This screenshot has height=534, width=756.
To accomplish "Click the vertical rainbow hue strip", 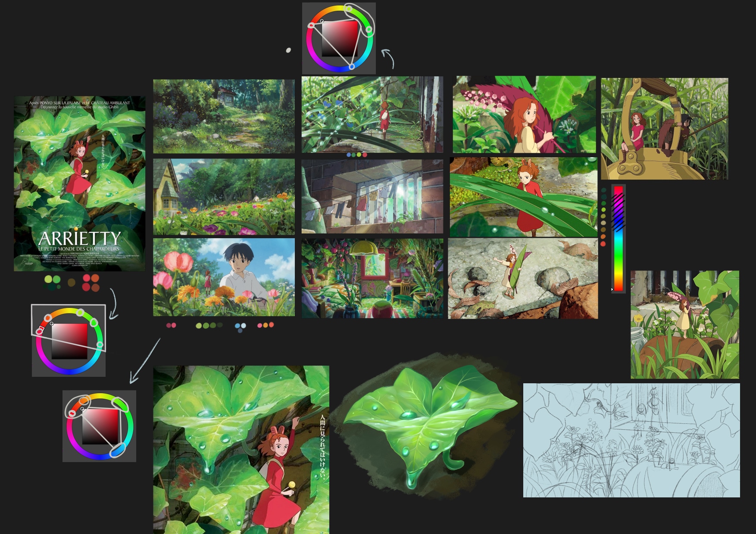I will (x=618, y=239).
